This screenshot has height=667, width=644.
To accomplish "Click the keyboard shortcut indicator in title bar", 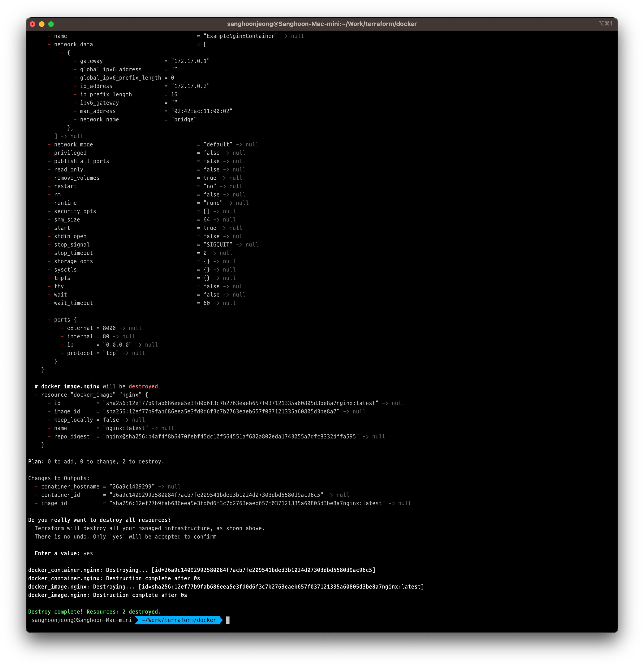I will tap(606, 23).
